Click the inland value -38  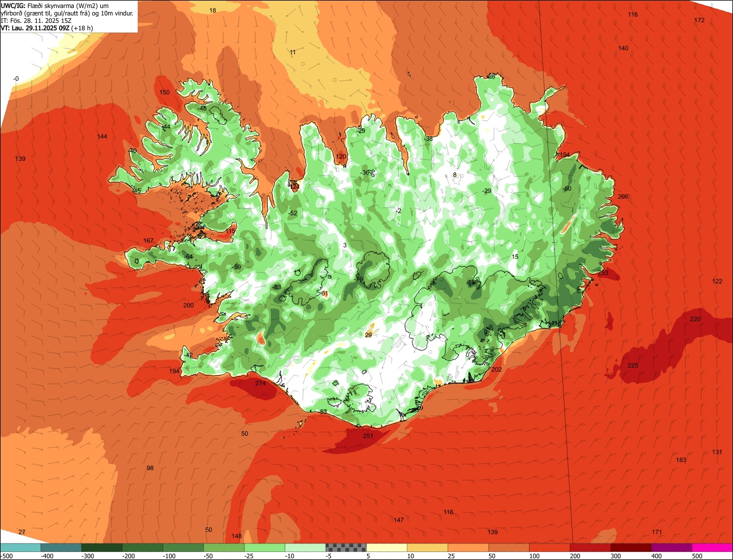coord(428,139)
